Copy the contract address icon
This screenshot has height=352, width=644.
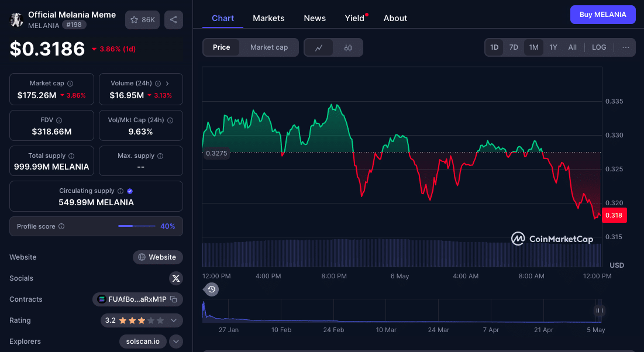(173, 299)
